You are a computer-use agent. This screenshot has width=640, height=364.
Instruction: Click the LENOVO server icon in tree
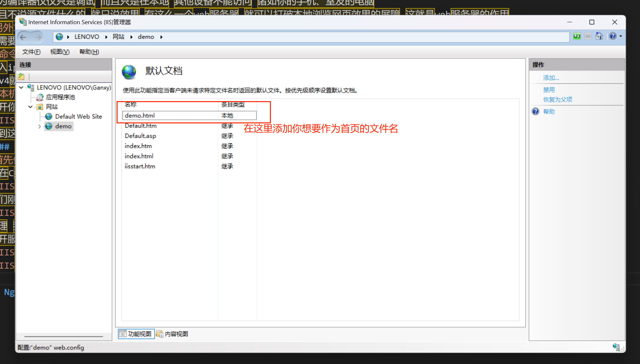31,87
